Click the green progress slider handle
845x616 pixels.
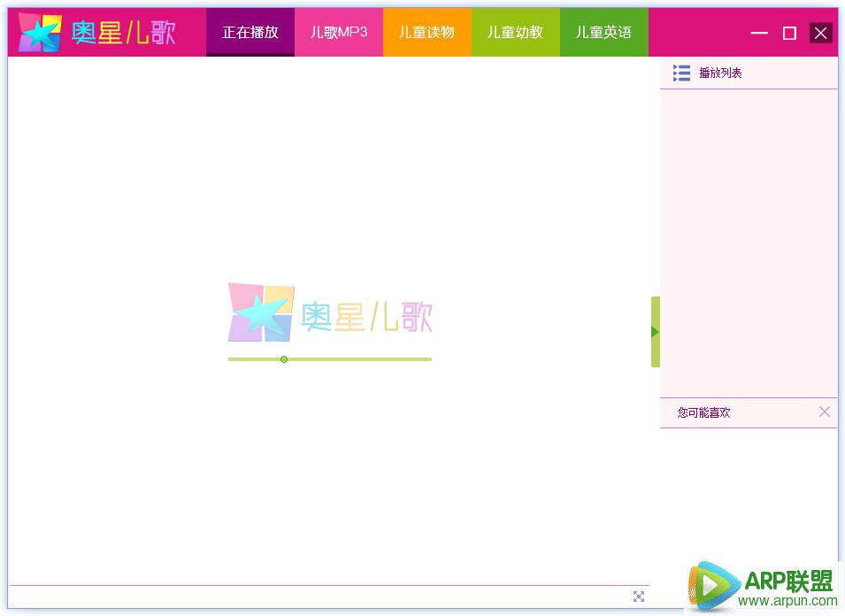click(x=284, y=359)
